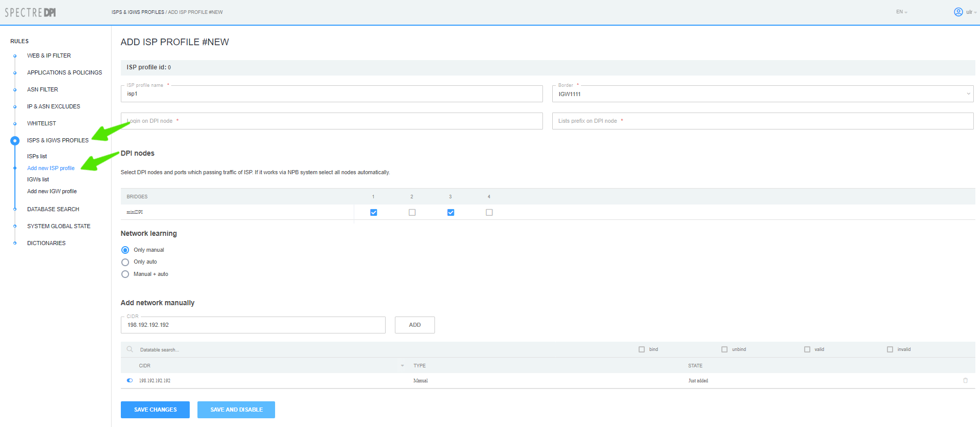Click the Login on DPI node field

click(x=332, y=121)
